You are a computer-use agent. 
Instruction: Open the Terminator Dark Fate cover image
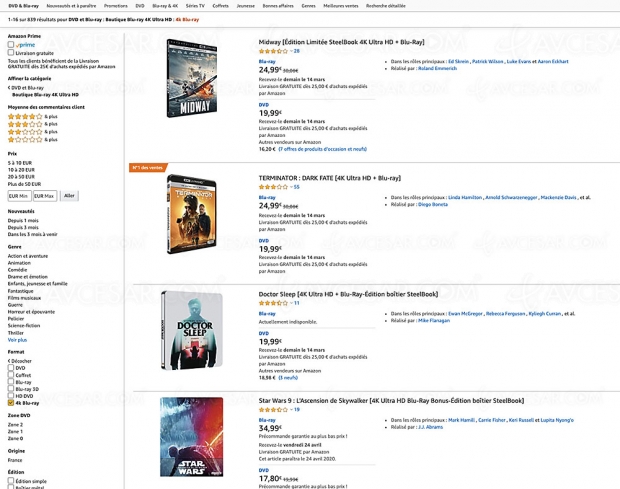pyautogui.click(x=192, y=214)
